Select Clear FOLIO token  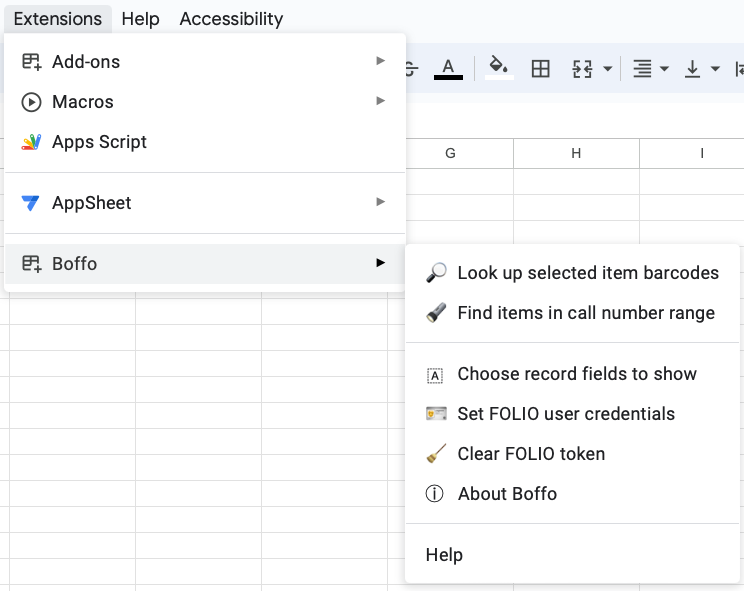coord(573,454)
